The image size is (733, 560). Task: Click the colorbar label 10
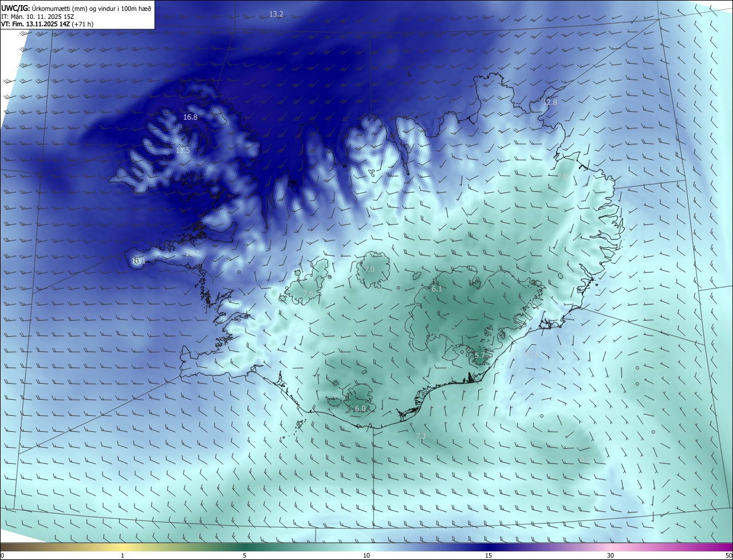366,555
